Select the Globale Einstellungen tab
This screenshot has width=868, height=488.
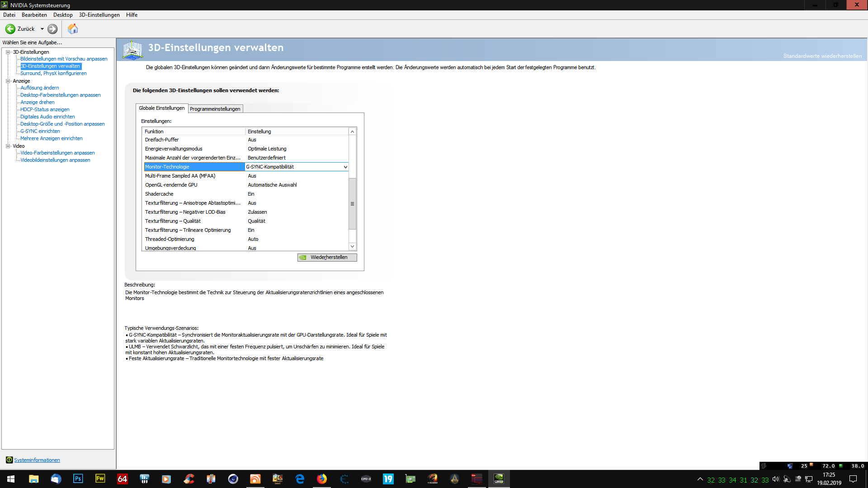point(162,108)
